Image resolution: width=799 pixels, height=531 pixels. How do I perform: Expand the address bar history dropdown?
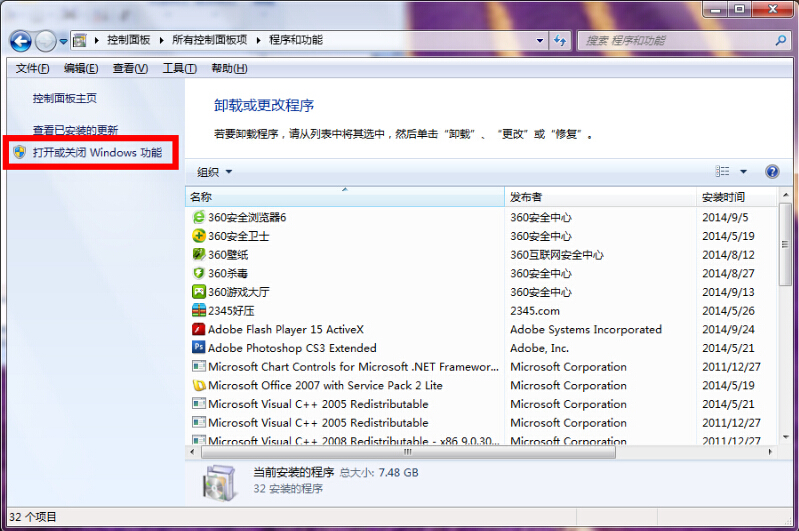[540, 41]
